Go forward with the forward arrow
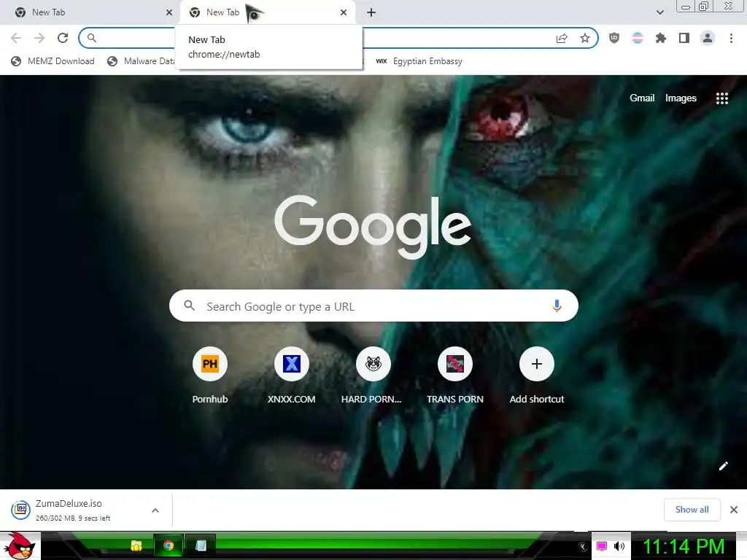Viewport: 747px width, 560px height. [x=39, y=38]
